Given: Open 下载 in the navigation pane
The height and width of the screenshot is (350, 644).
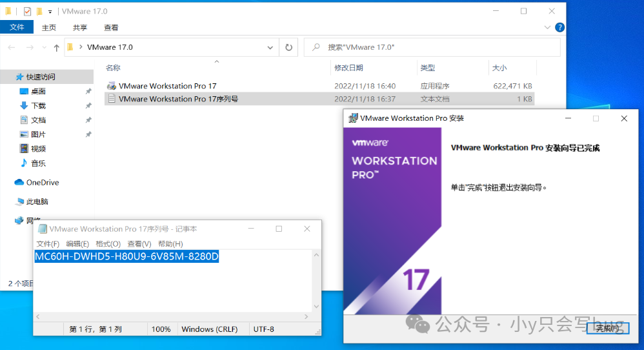Looking at the screenshot, I should [38, 105].
